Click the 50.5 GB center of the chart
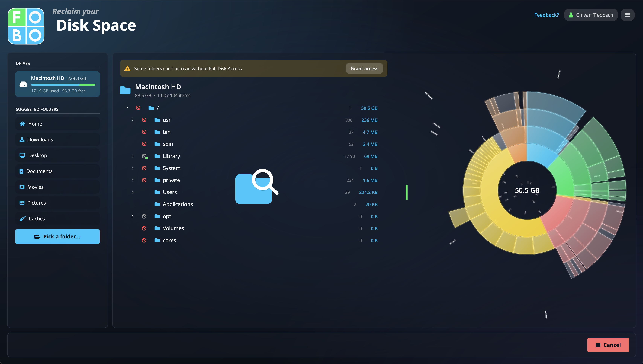This screenshot has height=364, width=643. coord(527,190)
